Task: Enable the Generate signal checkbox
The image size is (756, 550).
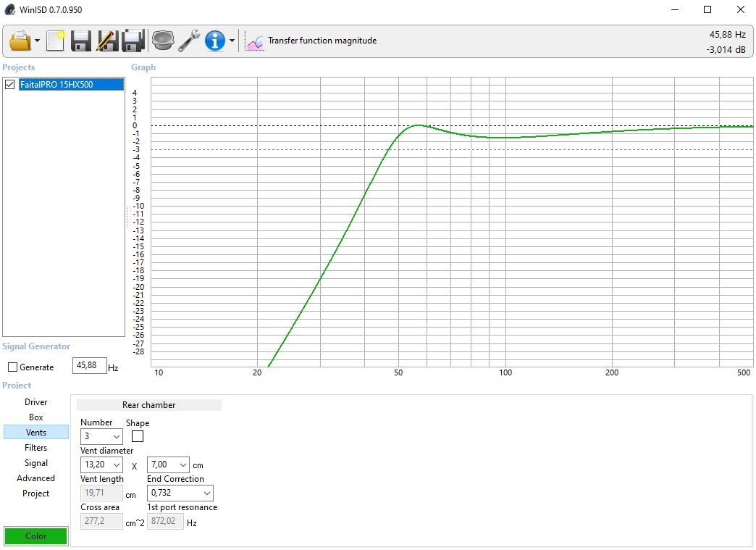Action: tap(12, 367)
